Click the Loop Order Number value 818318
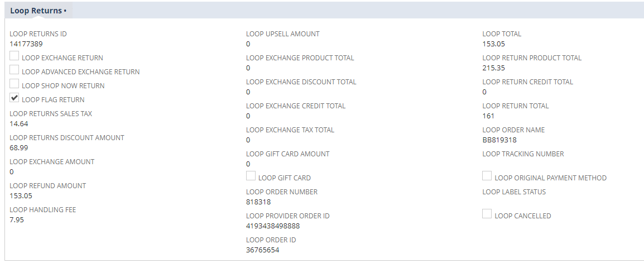 pos(257,202)
